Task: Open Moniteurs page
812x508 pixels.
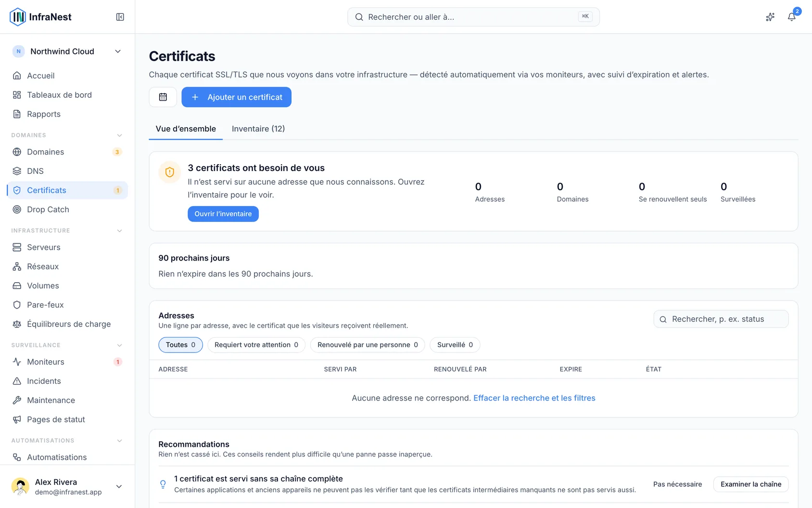Action: click(67, 362)
